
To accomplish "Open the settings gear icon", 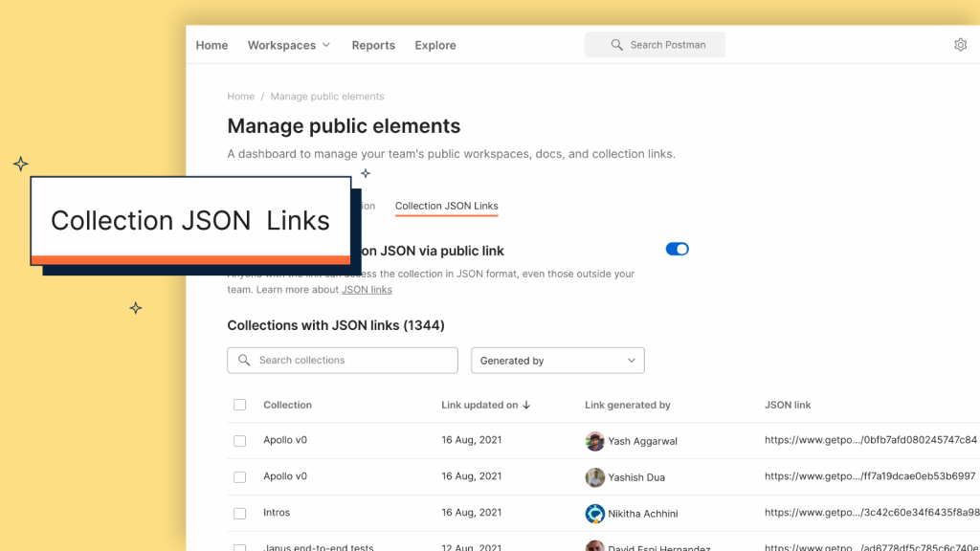I will point(960,45).
